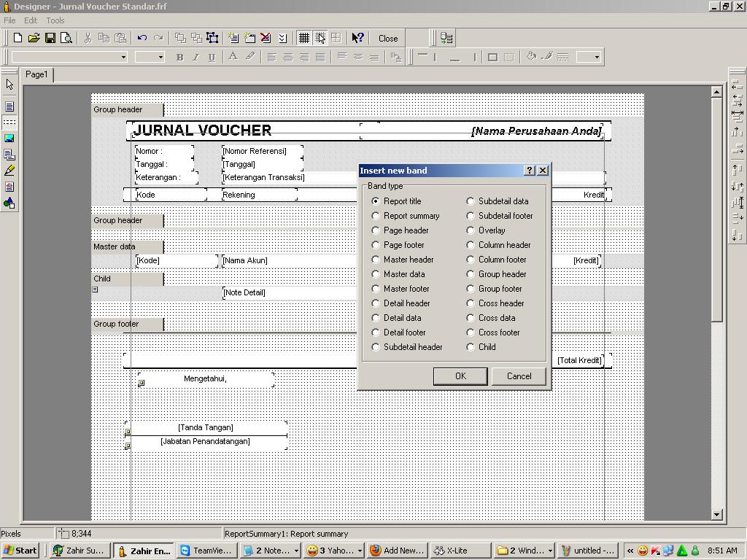This screenshot has height=560, width=747.
Task: Open the Windows Start button
Action: 20,551
